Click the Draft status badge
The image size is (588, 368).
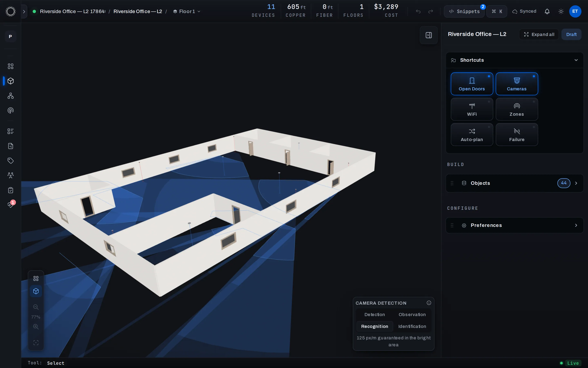571,34
